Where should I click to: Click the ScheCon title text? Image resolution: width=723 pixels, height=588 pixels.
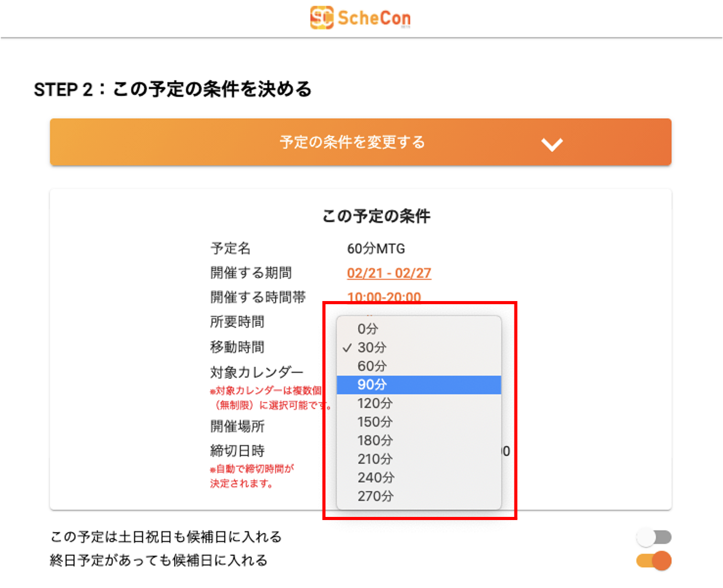tap(374, 18)
